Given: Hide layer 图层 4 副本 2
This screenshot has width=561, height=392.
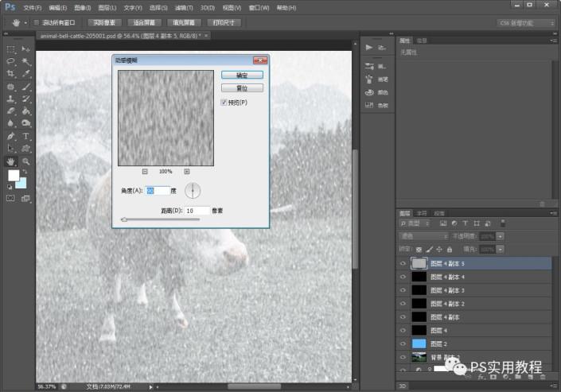Looking at the screenshot, I should tap(403, 304).
